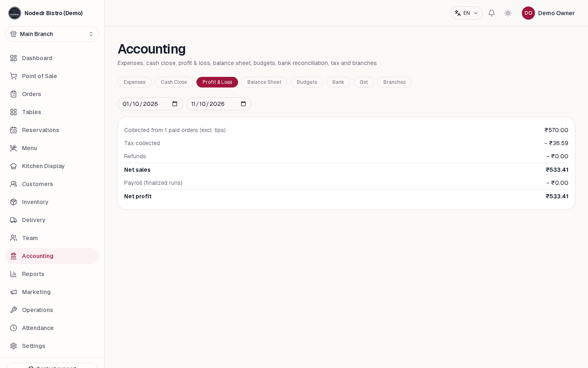Image resolution: width=588 pixels, height=368 pixels.
Task: Open Settings page
Action: pos(52,346)
